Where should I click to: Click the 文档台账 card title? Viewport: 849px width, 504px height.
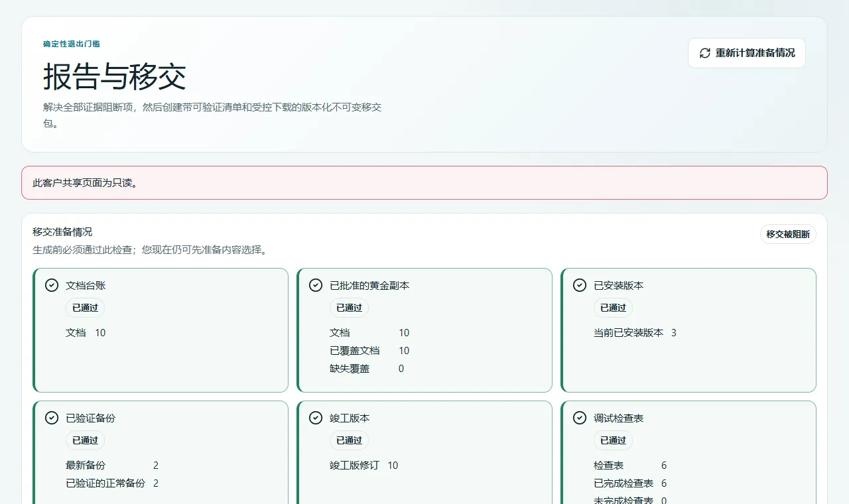pos(86,286)
